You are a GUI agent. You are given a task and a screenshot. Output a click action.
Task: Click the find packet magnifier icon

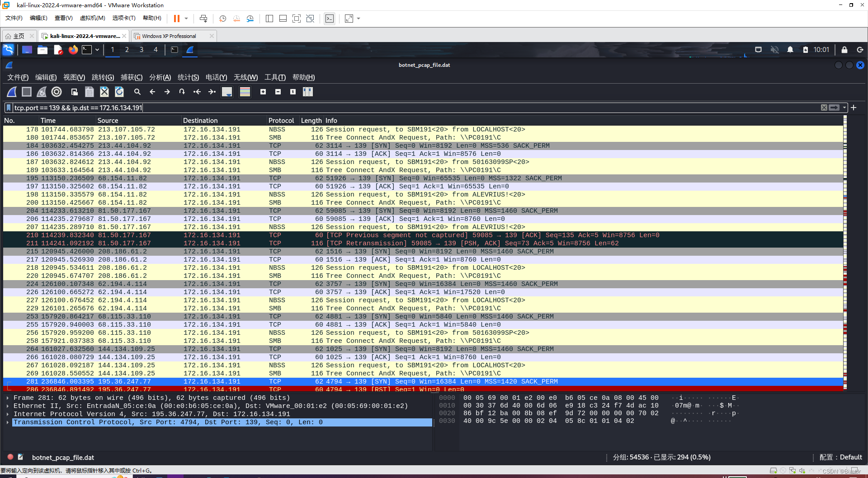[x=137, y=92]
